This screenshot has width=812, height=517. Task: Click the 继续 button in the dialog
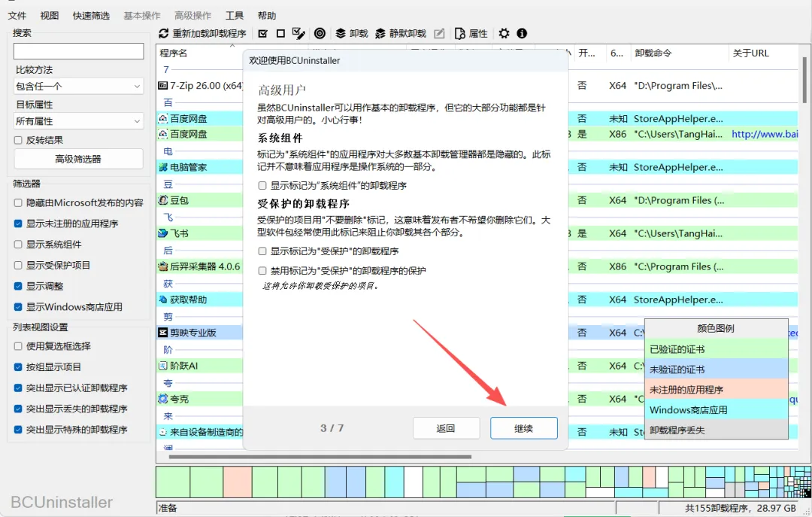coord(523,428)
